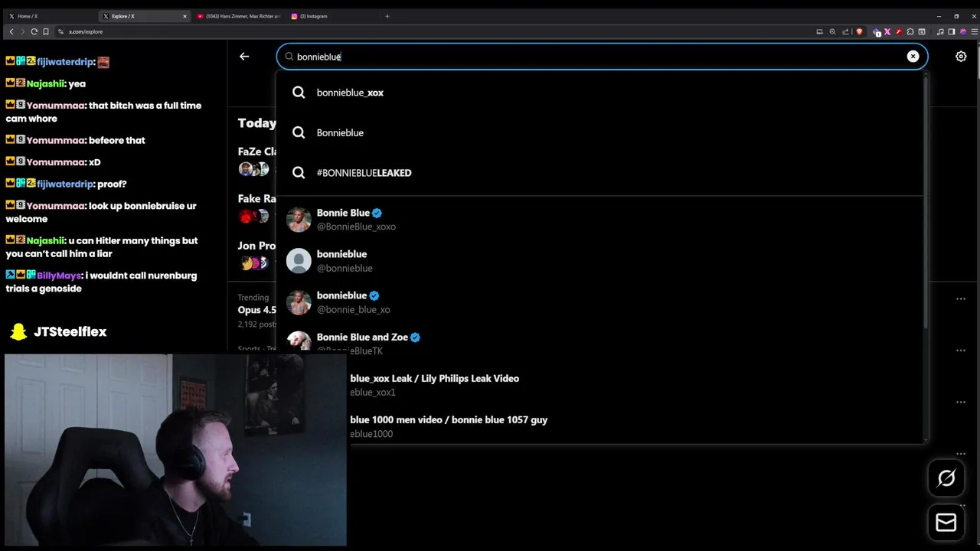Open bonnieblue @bonnie_blue_xo profile
This screenshot has width=980, height=551.
(599, 302)
